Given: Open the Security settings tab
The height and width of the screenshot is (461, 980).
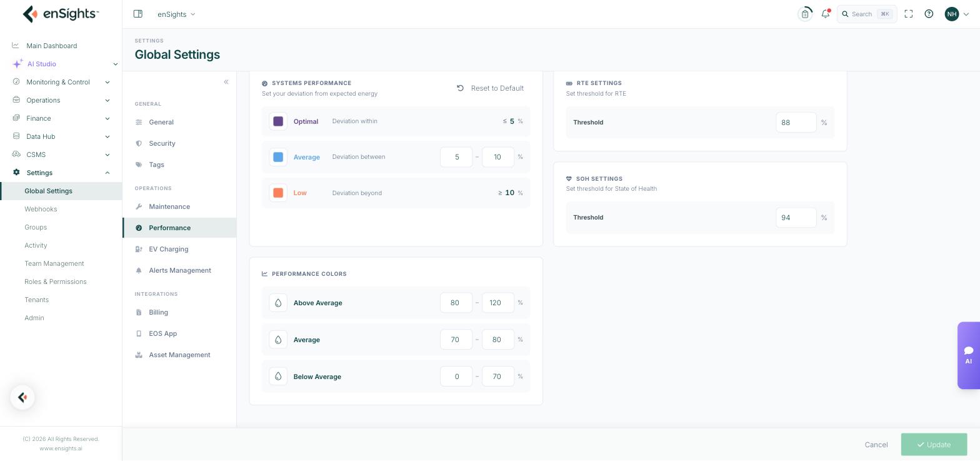Looking at the screenshot, I should click(179, 143).
